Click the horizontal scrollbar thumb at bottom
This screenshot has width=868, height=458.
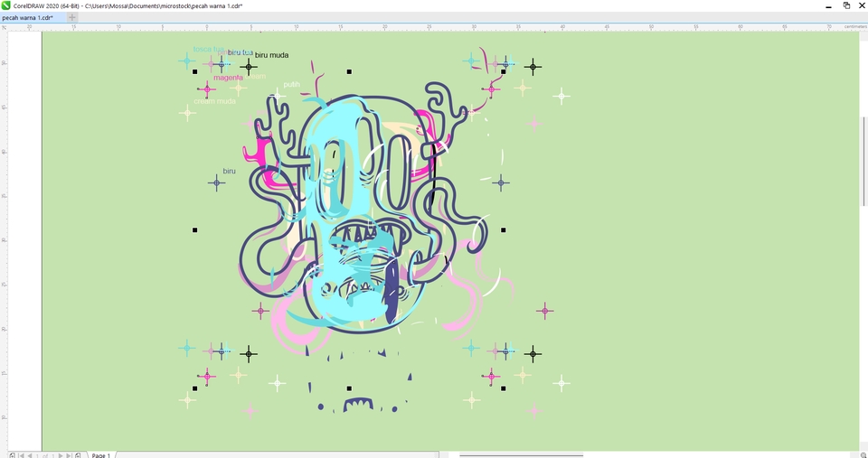click(521, 455)
